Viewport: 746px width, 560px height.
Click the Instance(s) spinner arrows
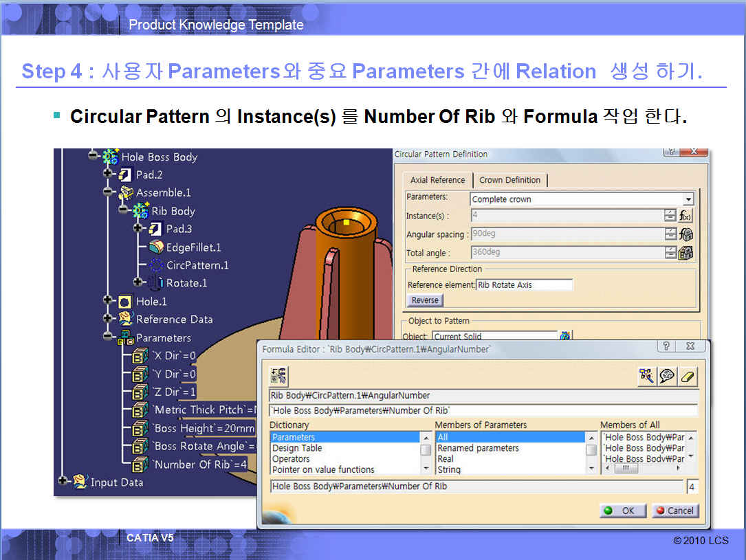[x=670, y=216]
